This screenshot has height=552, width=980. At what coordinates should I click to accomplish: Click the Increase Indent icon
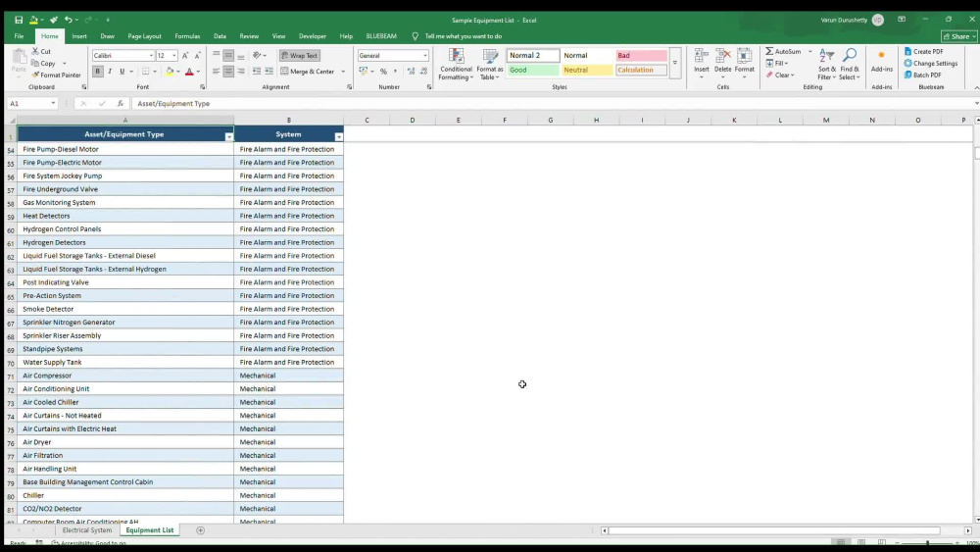pos(269,72)
